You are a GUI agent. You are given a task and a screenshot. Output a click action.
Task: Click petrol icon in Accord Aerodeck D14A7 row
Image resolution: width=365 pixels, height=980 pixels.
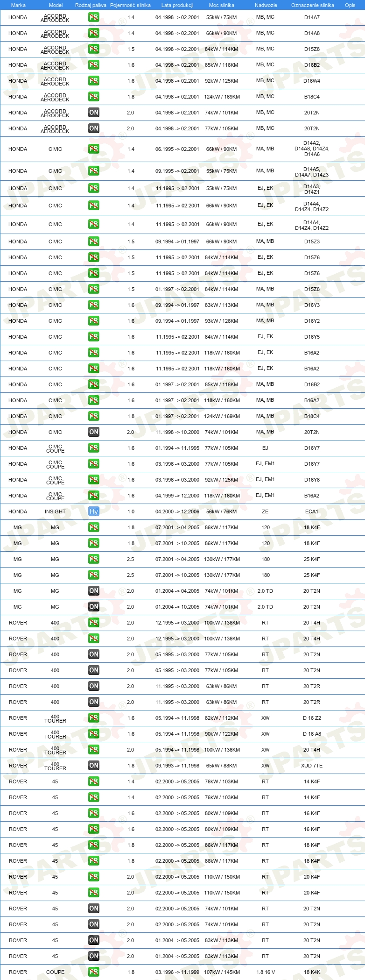[94, 17]
